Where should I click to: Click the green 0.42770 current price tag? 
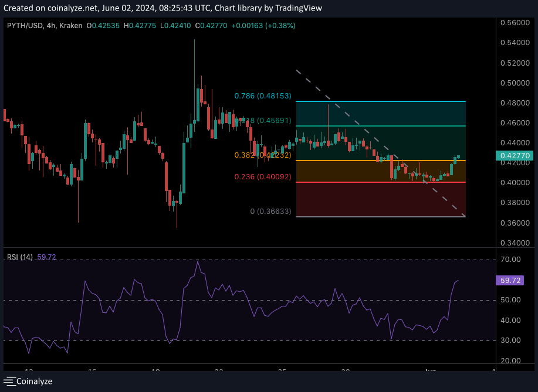[x=514, y=155]
